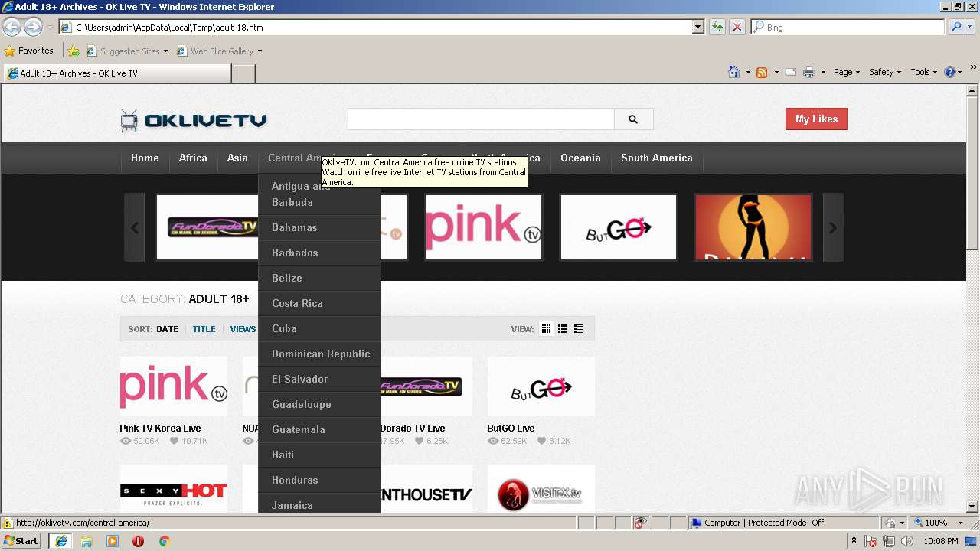Select Dominican Republic from dropdown menu
The width and height of the screenshot is (980, 551).
pyautogui.click(x=319, y=354)
